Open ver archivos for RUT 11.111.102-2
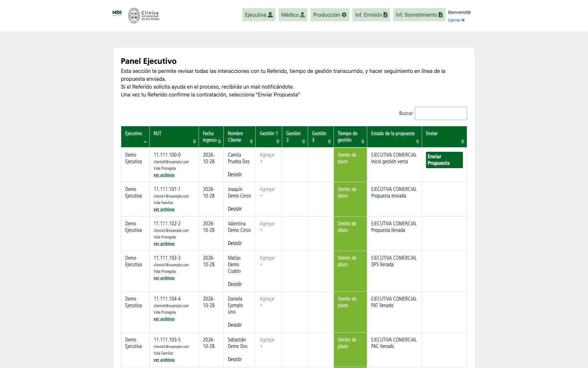 tap(164, 244)
